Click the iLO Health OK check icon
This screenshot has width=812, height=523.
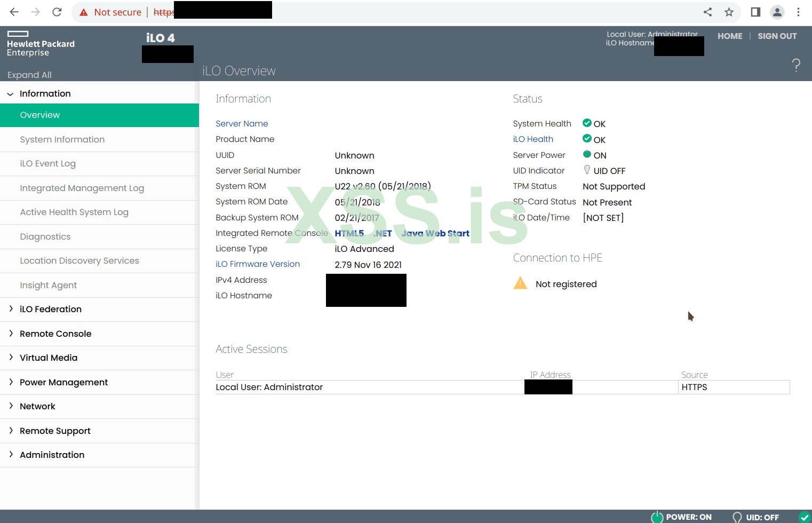[587, 139]
